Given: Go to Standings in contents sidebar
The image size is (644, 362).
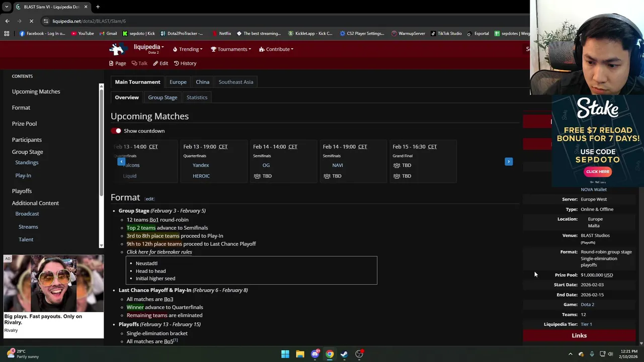Looking at the screenshot, I should 27,162.
